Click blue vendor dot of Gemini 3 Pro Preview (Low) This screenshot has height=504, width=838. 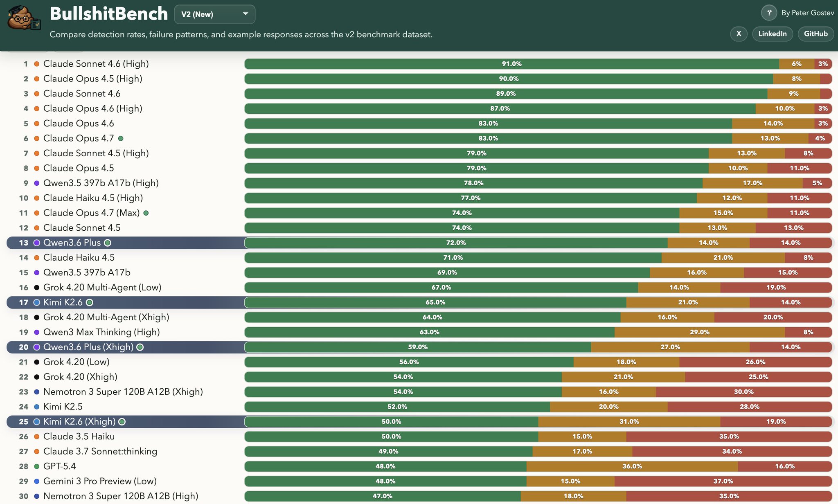pos(36,481)
